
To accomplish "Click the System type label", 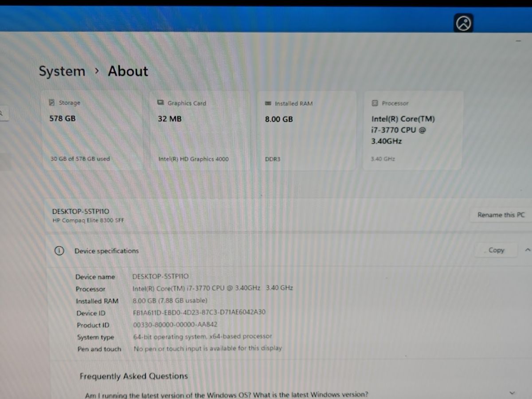I will coord(95,337).
